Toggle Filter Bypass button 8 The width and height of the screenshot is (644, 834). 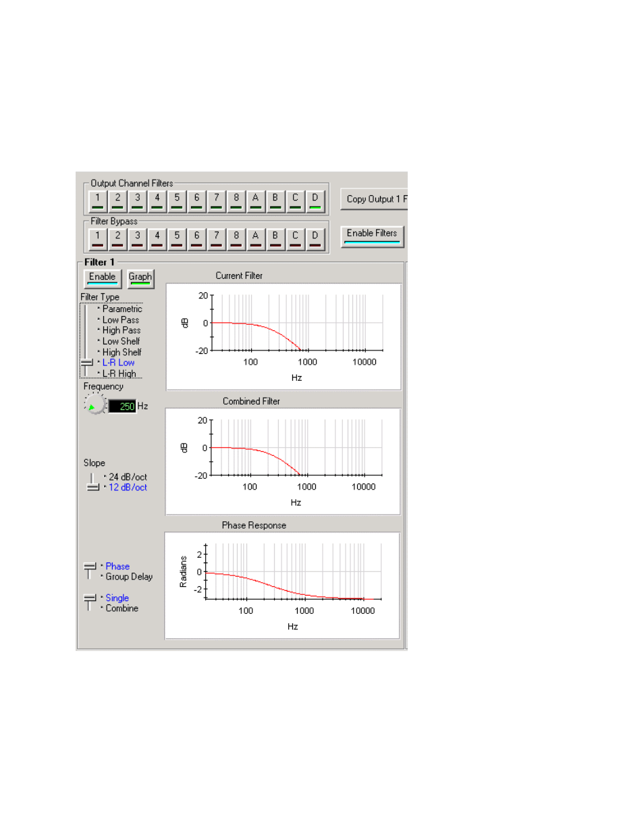(236, 239)
